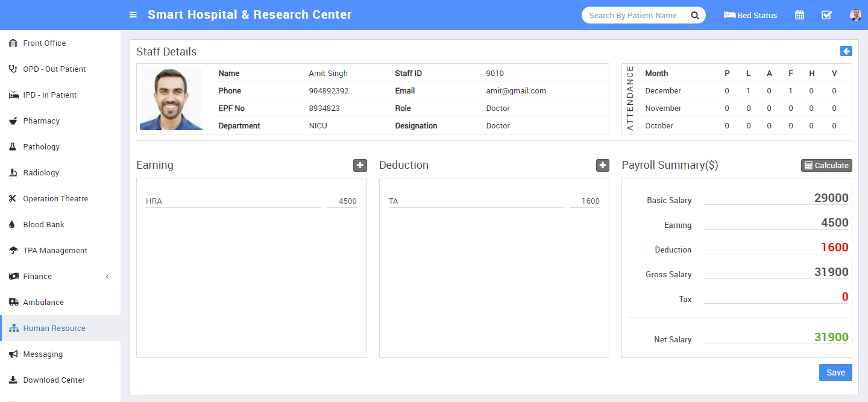Add a new Earning row
Screen dimensions: 868x402
360,165
